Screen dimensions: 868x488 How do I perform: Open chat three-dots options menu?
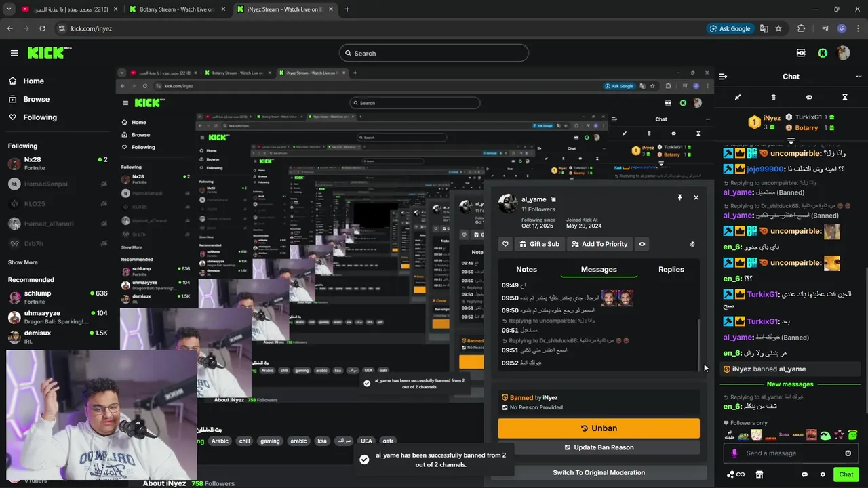pyautogui.click(x=859, y=77)
